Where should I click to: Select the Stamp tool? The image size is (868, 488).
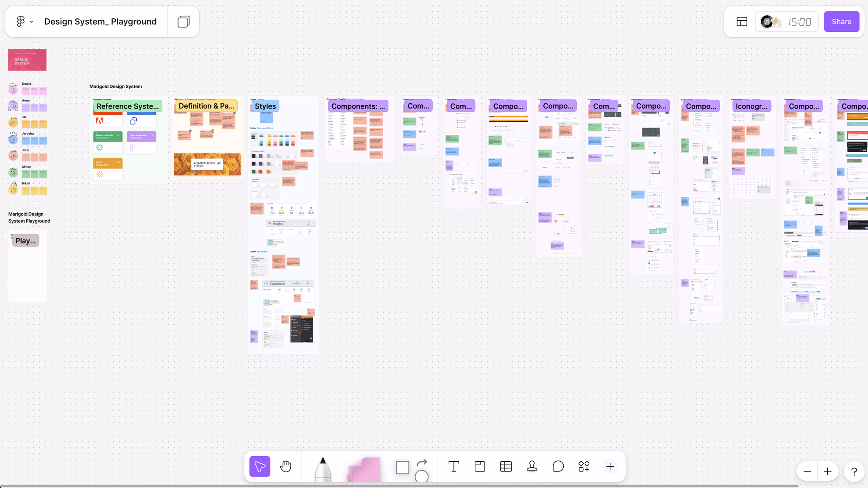pyautogui.click(x=532, y=466)
